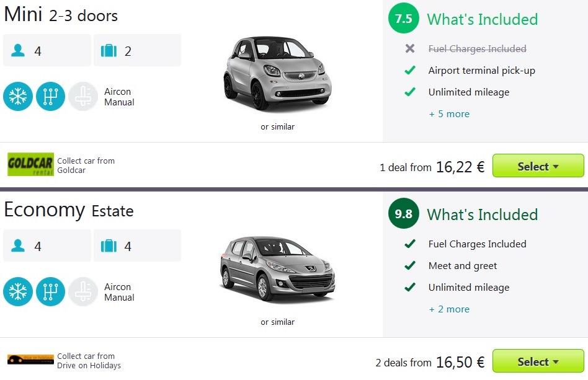The image size is (588, 380).
Task: Click the greyed gearbox icon on Economy Estate
Action: click(x=83, y=291)
